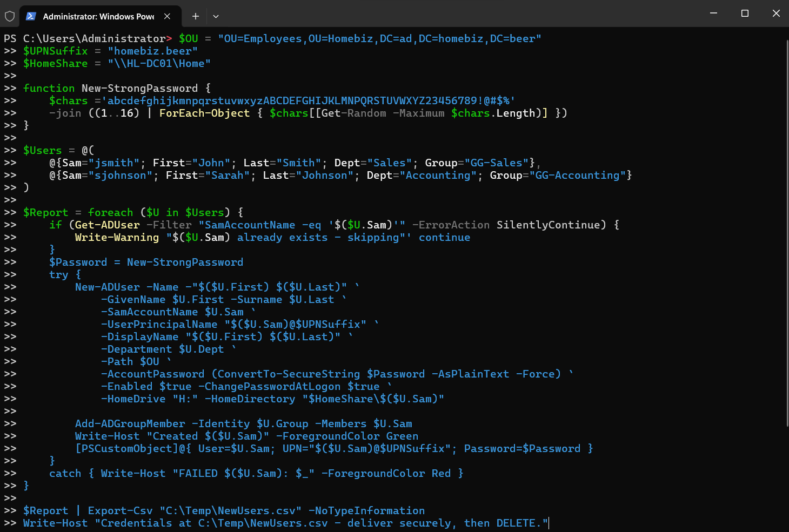The width and height of the screenshot is (789, 532).
Task: Click the "Get-ADUser" cmdlet
Action: [108, 225]
